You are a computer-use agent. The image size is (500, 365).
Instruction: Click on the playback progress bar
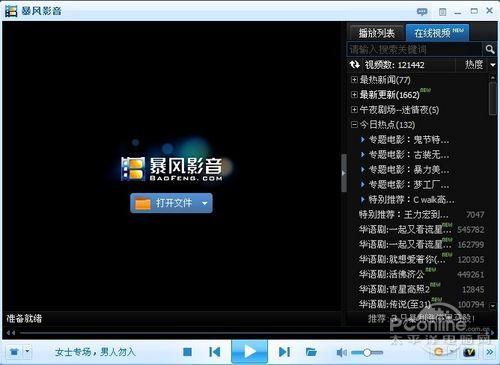coord(253,333)
